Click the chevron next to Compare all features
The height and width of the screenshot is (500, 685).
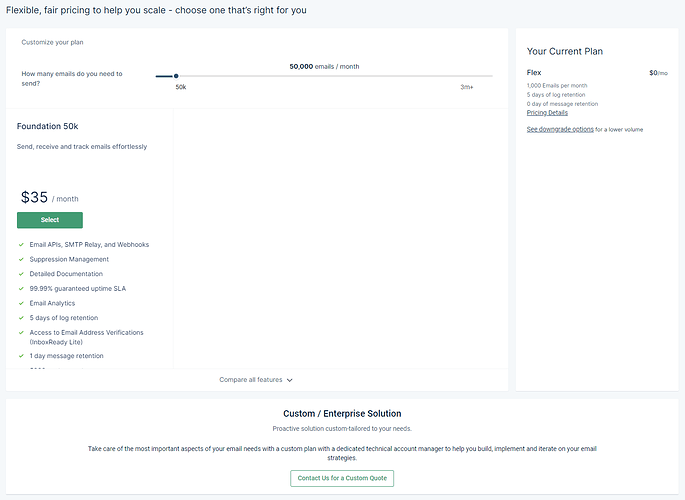[x=290, y=380]
